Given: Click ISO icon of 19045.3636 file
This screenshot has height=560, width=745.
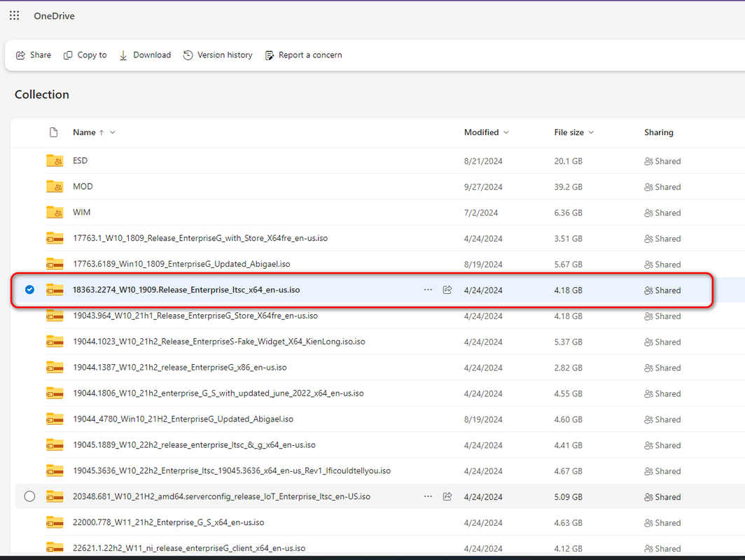Looking at the screenshot, I should coord(55,470).
